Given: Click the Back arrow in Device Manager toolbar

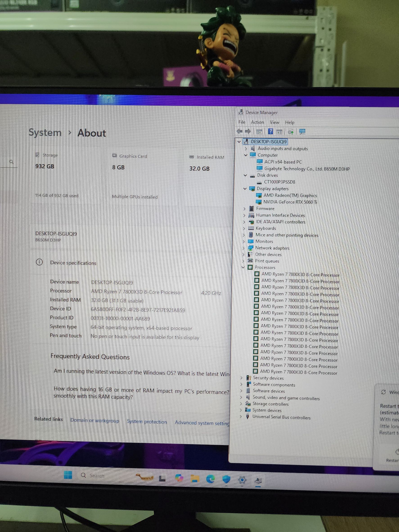Looking at the screenshot, I should point(239,131).
